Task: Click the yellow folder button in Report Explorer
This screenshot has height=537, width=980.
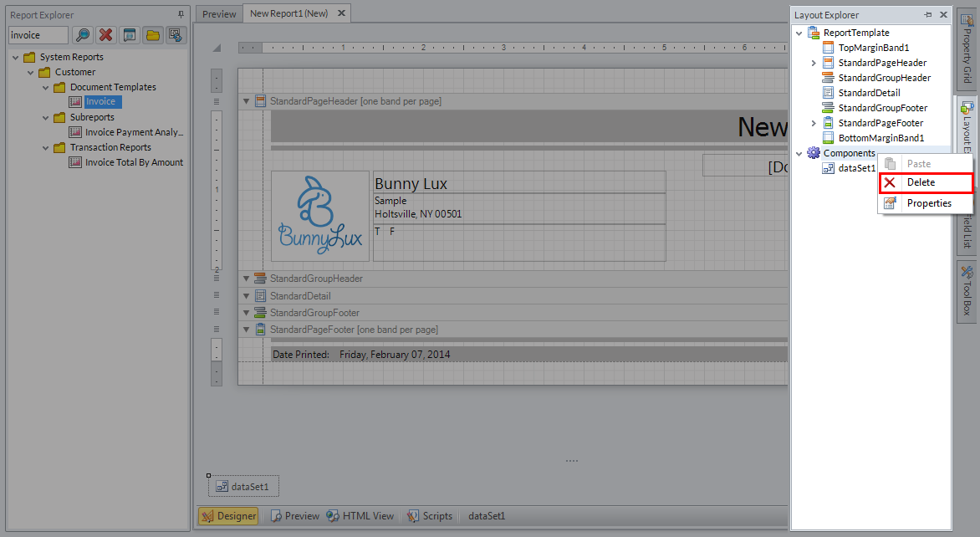Action: point(152,35)
